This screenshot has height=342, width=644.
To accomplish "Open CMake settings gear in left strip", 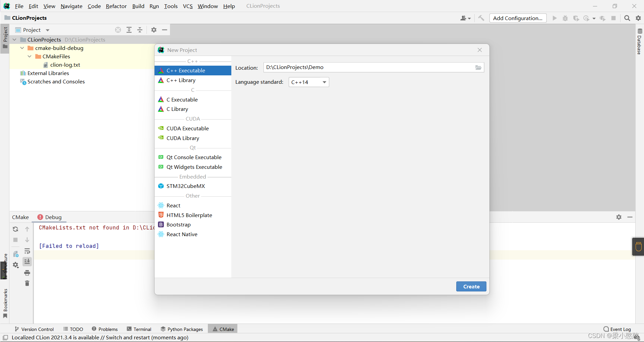I will (x=15, y=265).
